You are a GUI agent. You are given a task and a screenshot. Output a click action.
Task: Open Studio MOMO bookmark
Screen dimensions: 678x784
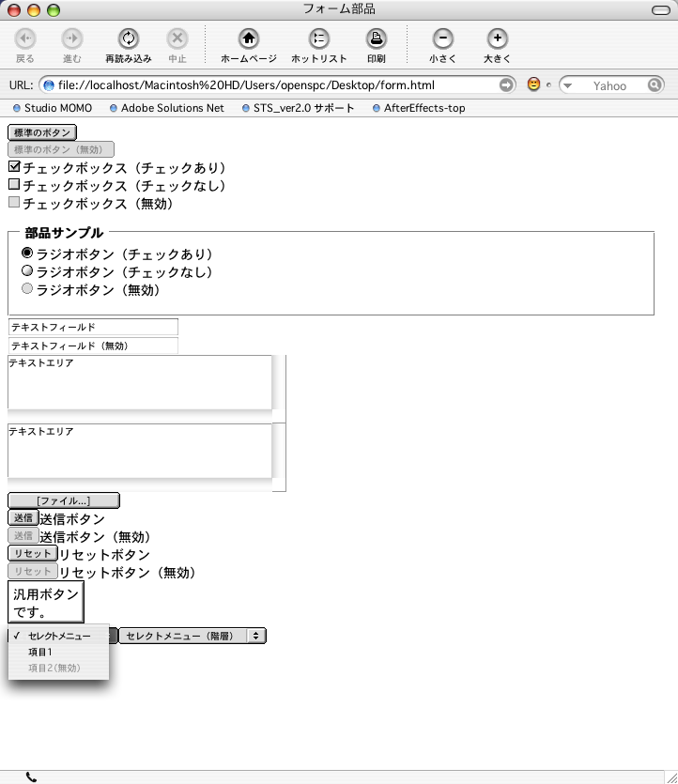53,108
